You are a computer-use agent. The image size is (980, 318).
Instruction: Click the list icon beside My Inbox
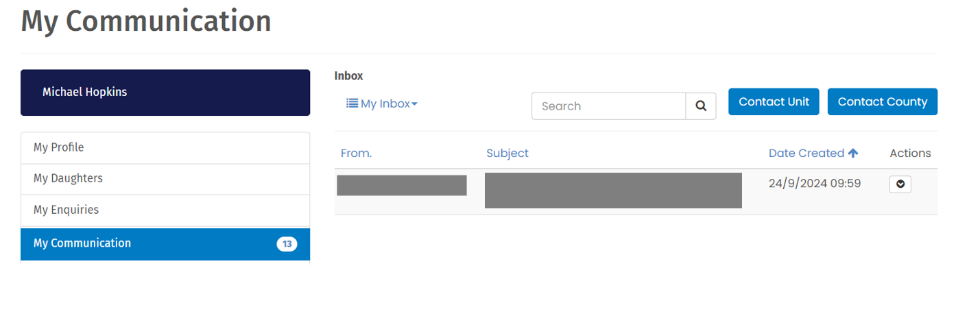point(352,103)
